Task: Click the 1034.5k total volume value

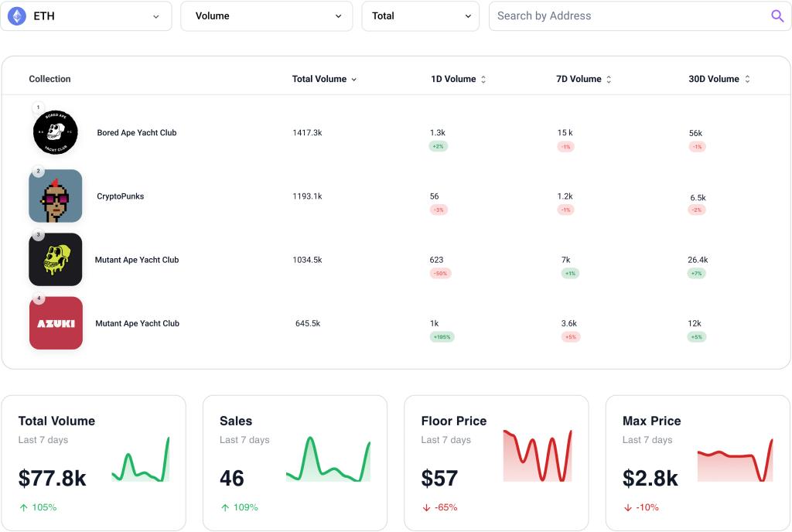Action: coord(307,260)
